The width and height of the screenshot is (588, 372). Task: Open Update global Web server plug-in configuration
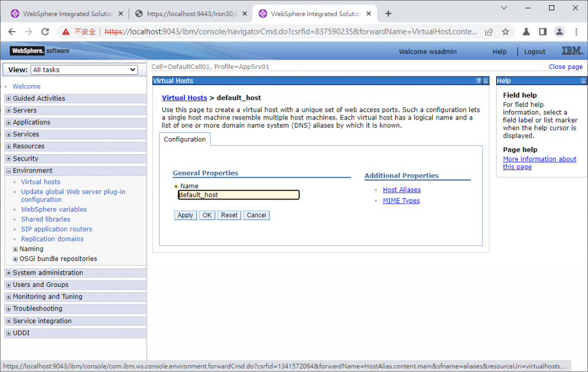tap(73, 195)
